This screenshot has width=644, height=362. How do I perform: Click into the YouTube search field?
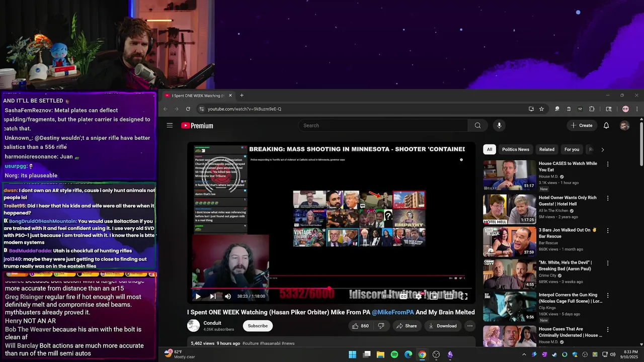[383, 125]
